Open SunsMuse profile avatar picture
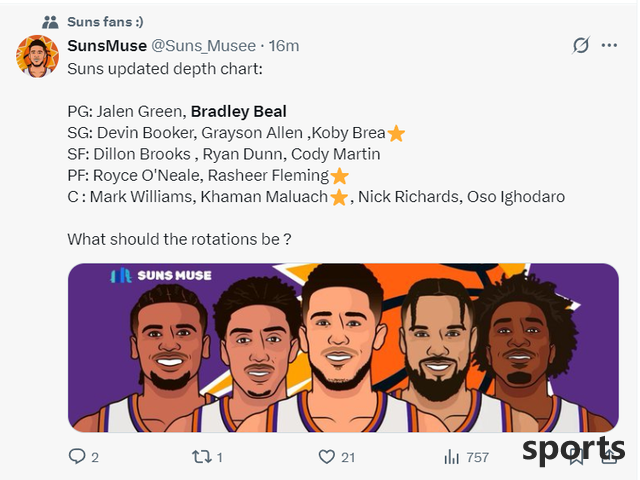This screenshot has width=640, height=480. [x=38, y=56]
